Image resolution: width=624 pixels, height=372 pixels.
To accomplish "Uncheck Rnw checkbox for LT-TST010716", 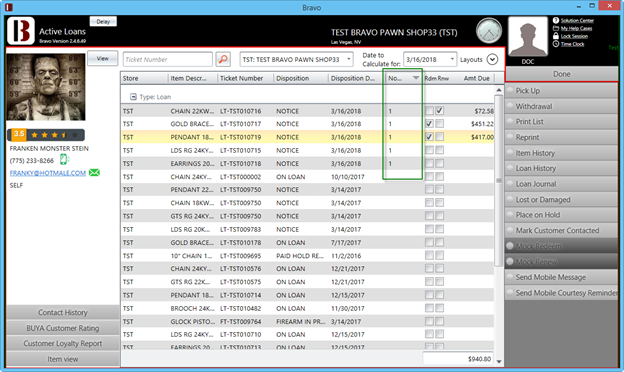I will (x=439, y=111).
